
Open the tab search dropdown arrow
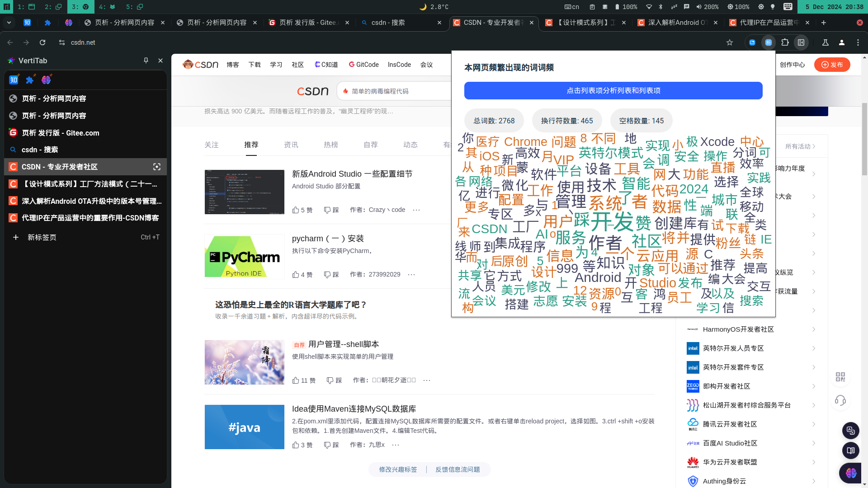coord(9,23)
